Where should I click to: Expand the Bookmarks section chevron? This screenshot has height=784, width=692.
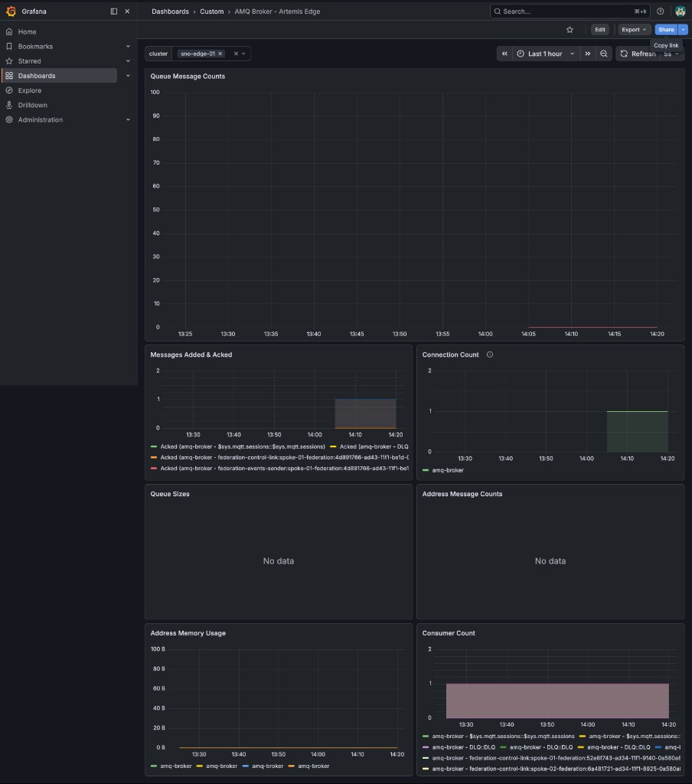tap(128, 47)
